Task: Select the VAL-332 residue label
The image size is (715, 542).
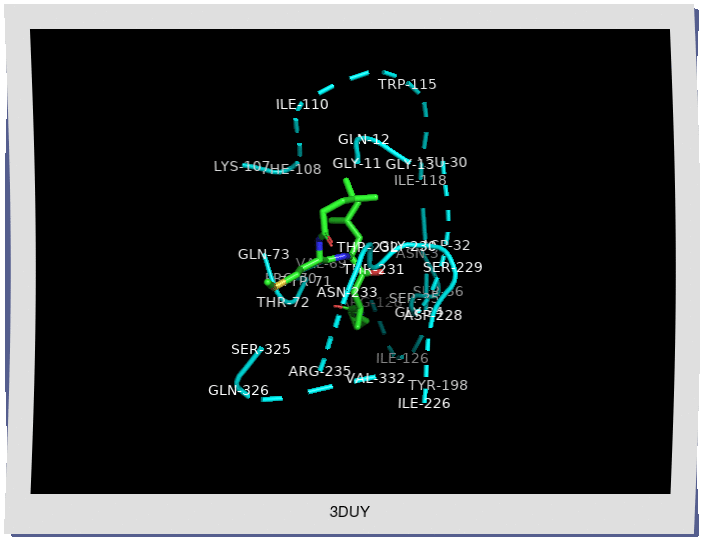Action: point(375,378)
